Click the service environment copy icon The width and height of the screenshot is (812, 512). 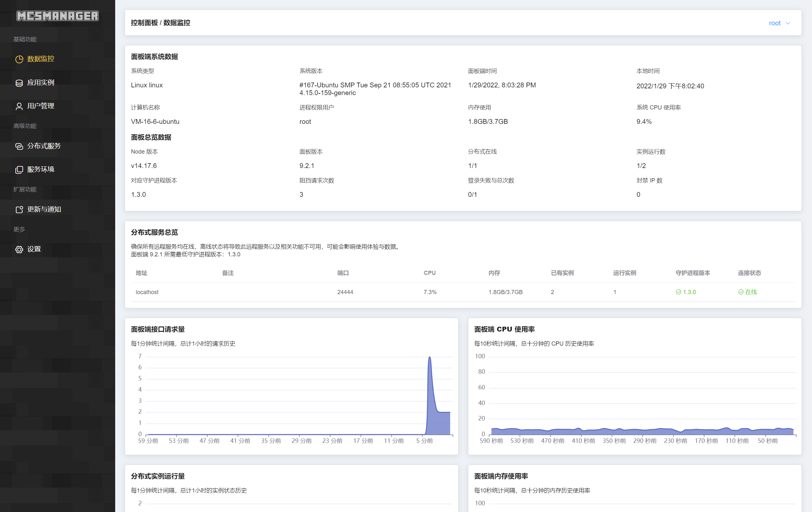coord(19,169)
